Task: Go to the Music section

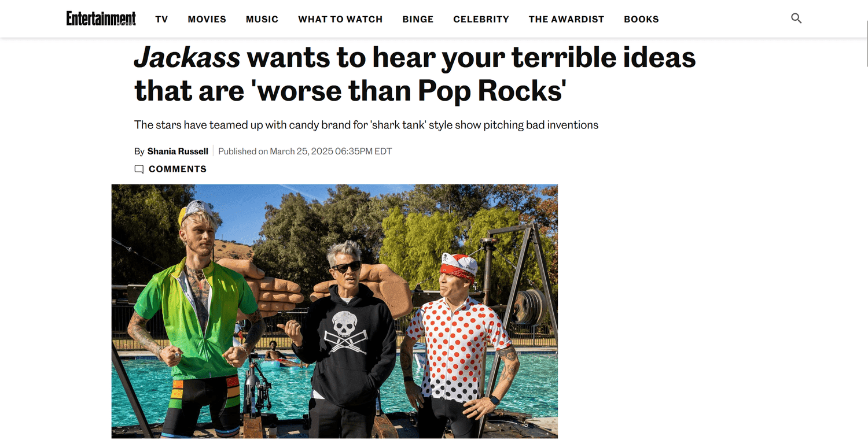Action: click(x=262, y=19)
